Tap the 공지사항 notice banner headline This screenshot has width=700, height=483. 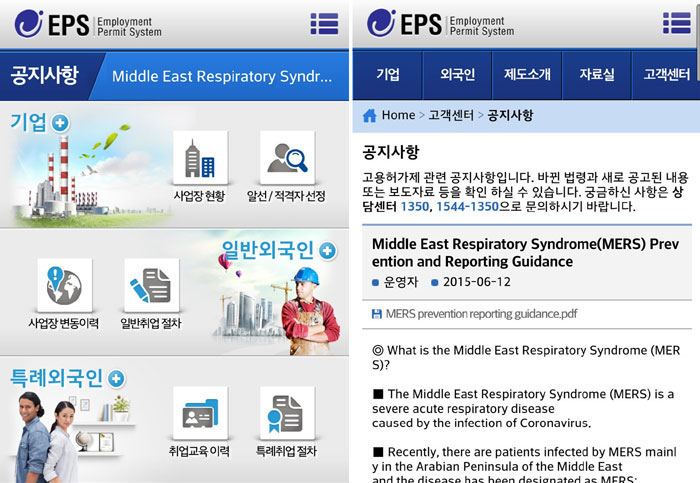click(221, 76)
